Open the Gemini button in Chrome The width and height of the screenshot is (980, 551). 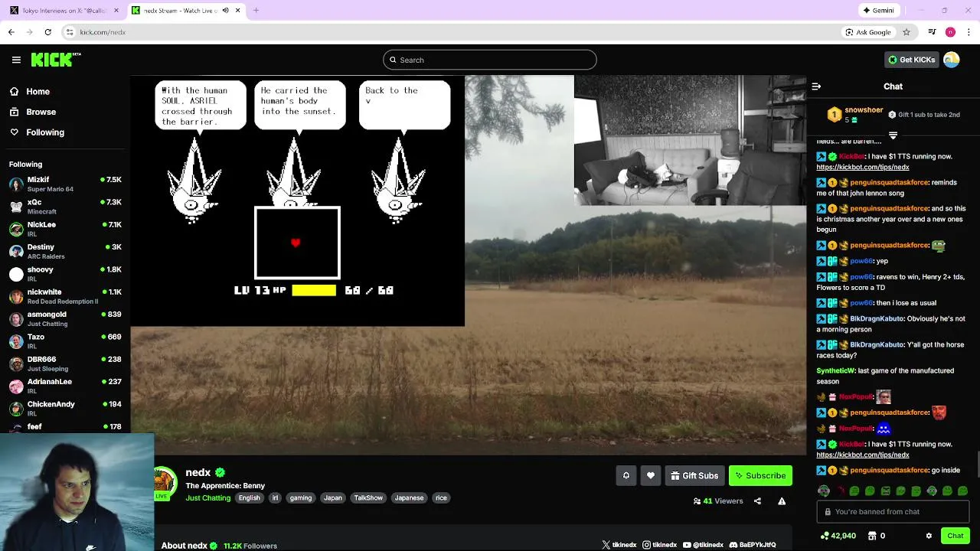tap(877, 11)
